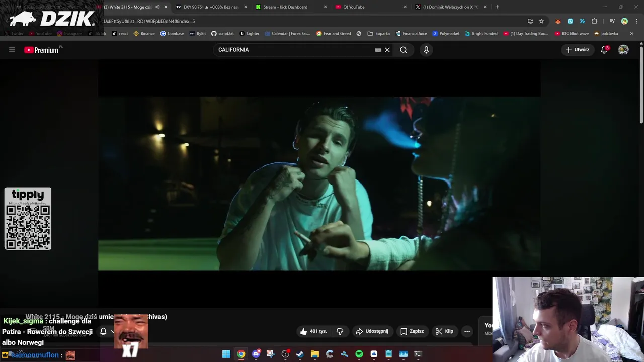This screenshot has height=362, width=644.
Task: Open the Polymarket bookmark
Action: click(446, 34)
